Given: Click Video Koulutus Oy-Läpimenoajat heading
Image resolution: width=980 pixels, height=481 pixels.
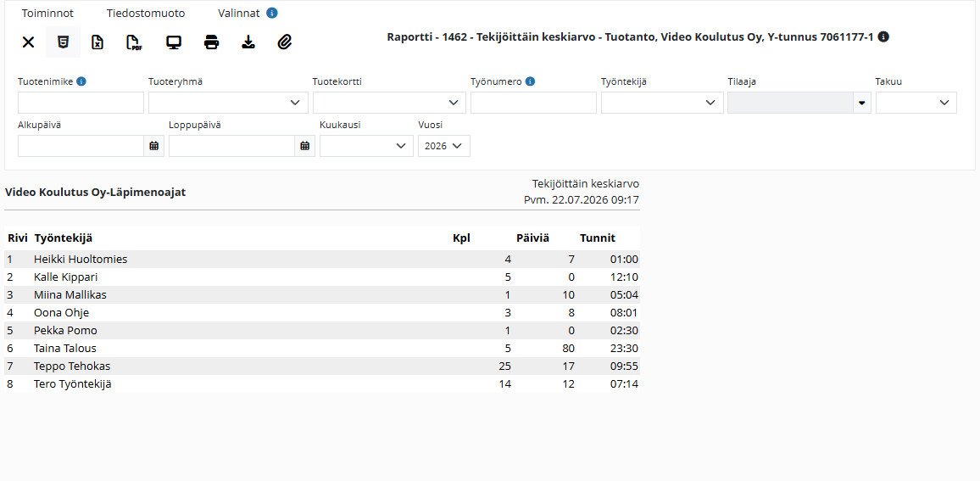Looking at the screenshot, I should [x=95, y=192].
